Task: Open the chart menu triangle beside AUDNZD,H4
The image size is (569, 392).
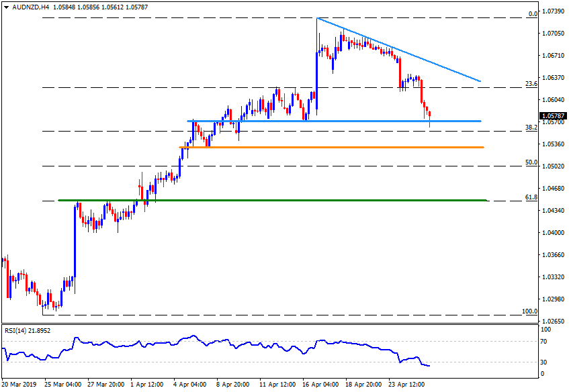Action: [x=6, y=7]
